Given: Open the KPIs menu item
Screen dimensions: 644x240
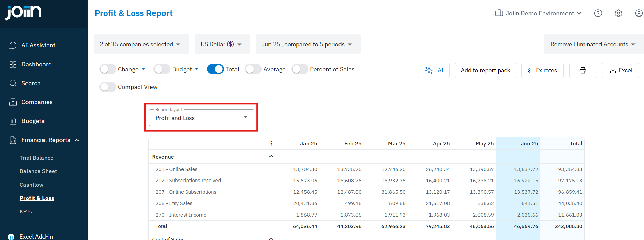Looking at the screenshot, I should coord(26,211).
